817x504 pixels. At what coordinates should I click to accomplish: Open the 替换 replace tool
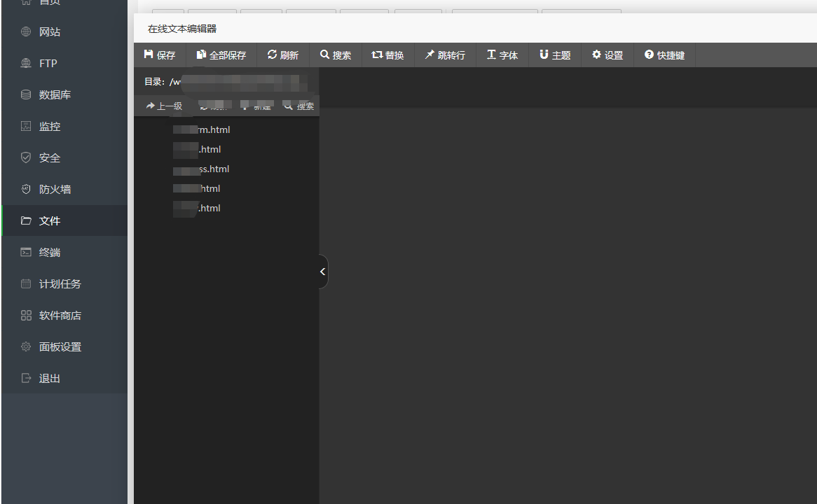click(x=387, y=55)
